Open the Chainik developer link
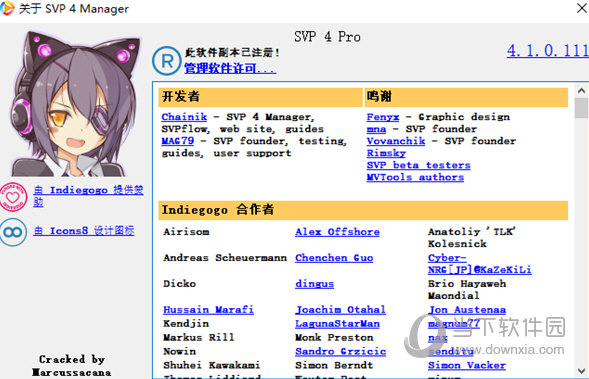Viewport: 589px width, 379px height. click(x=184, y=117)
